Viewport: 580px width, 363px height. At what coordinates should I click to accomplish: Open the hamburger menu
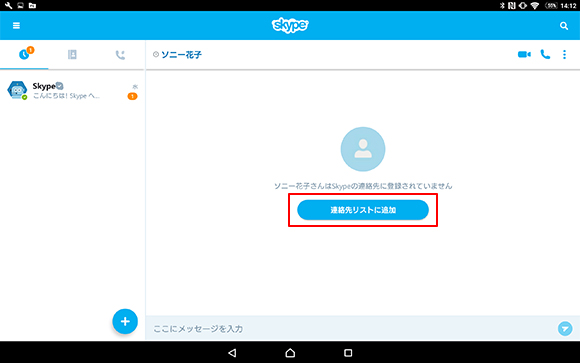16,26
